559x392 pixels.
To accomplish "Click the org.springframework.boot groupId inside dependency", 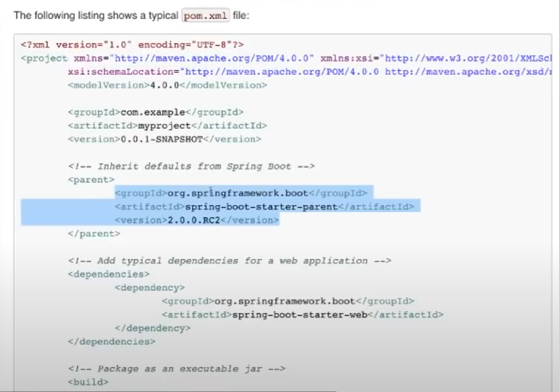I will click(x=288, y=302).
